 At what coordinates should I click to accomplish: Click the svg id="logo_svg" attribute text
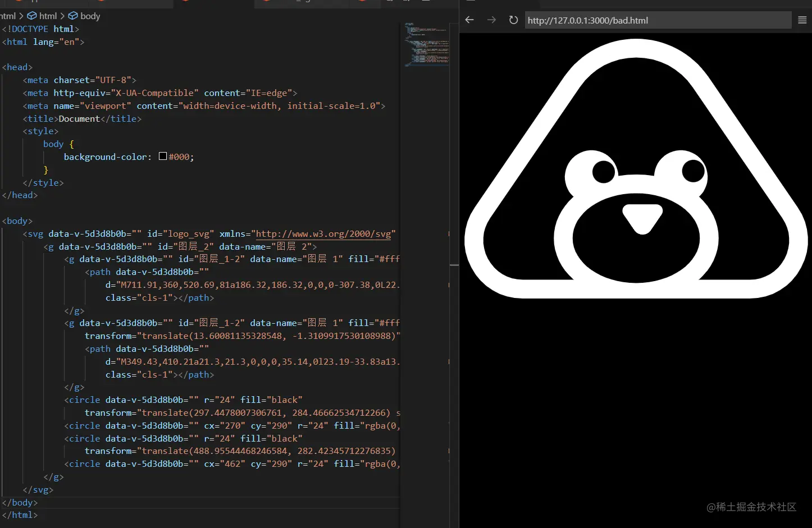pyautogui.click(x=181, y=234)
